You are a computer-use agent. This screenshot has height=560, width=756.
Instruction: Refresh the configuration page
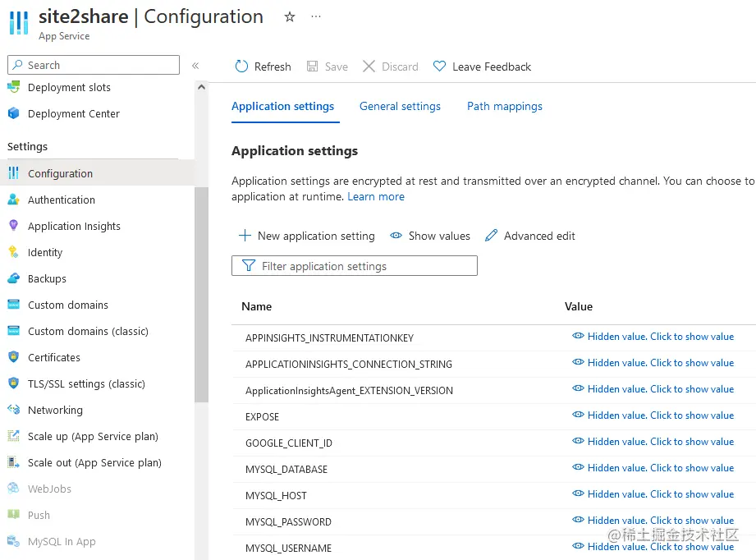263,66
